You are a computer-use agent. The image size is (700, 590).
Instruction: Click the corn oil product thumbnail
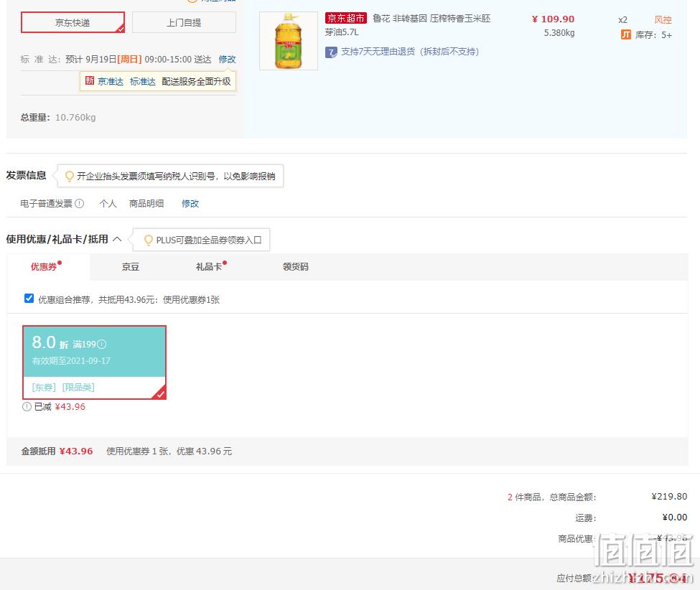(289, 41)
